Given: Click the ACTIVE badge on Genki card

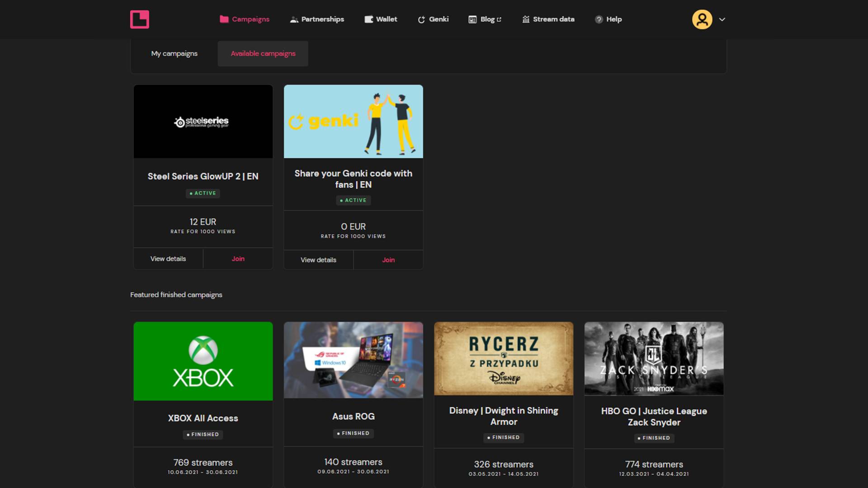Looking at the screenshot, I should click(354, 200).
